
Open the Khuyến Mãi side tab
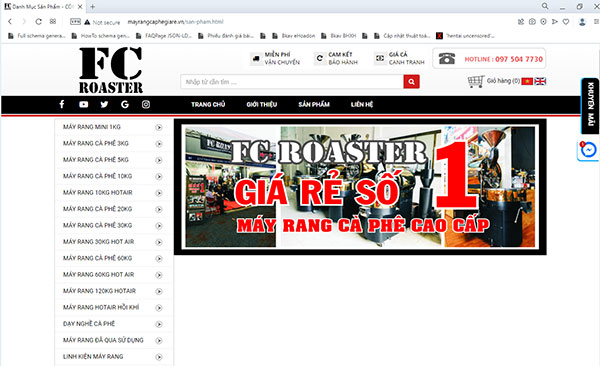(x=590, y=106)
